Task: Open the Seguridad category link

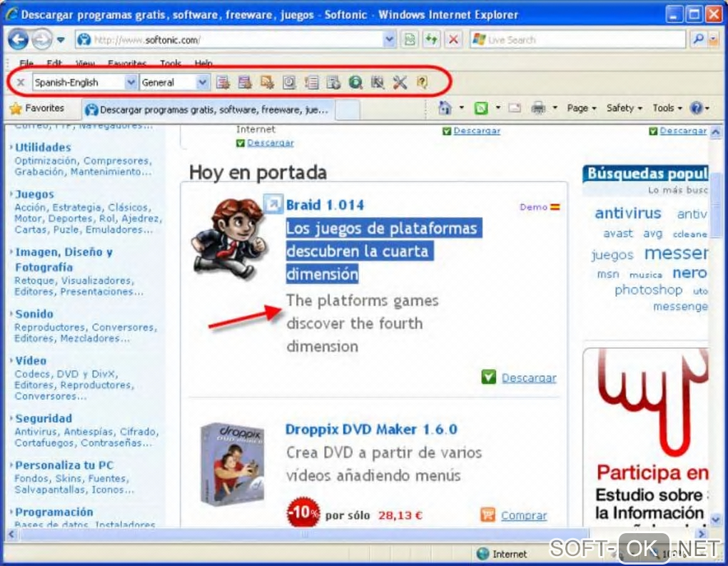Action: [x=44, y=419]
